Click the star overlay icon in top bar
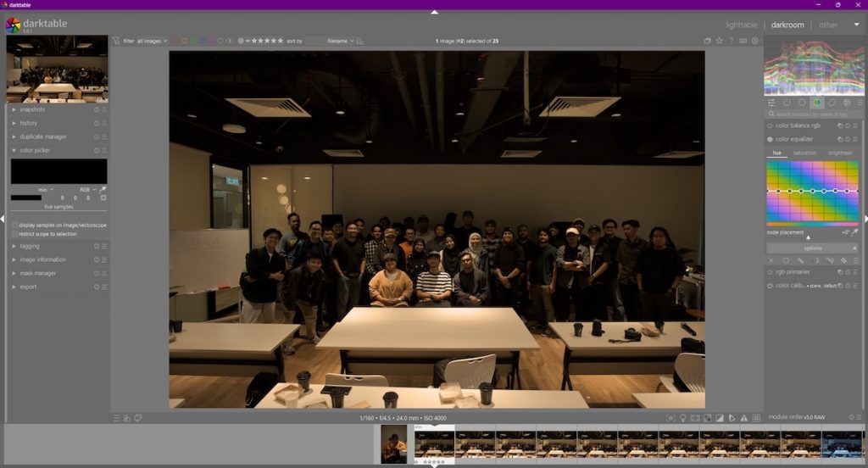The width and height of the screenshot is (868, 468). (x=719, y=41)
